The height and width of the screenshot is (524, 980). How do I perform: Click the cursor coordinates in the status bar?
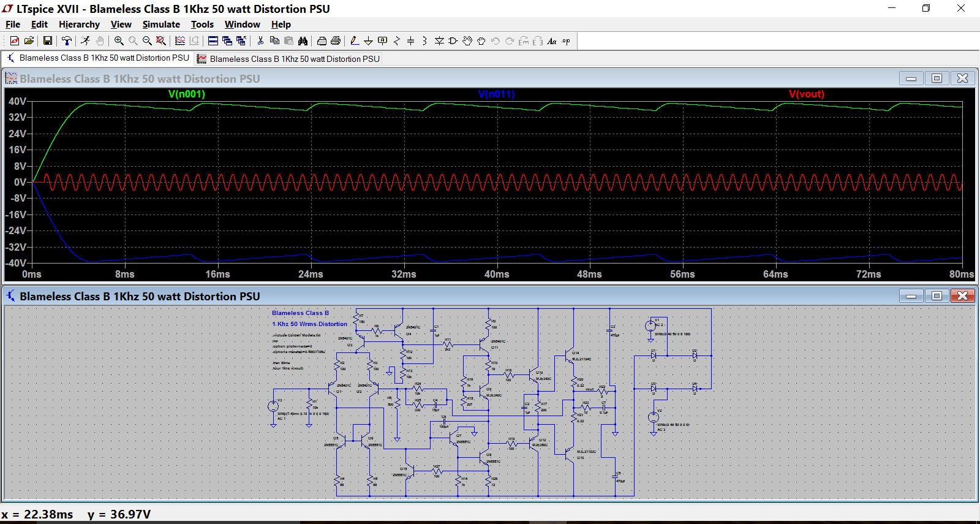tap(76, 514)
